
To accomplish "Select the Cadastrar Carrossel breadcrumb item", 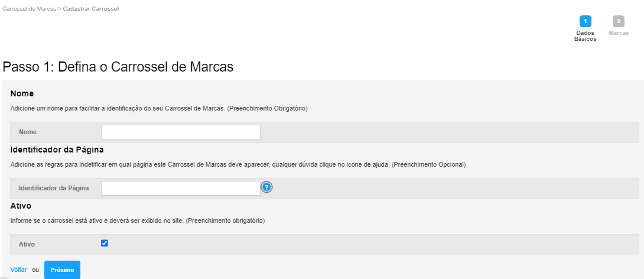I will pos(91,8).
